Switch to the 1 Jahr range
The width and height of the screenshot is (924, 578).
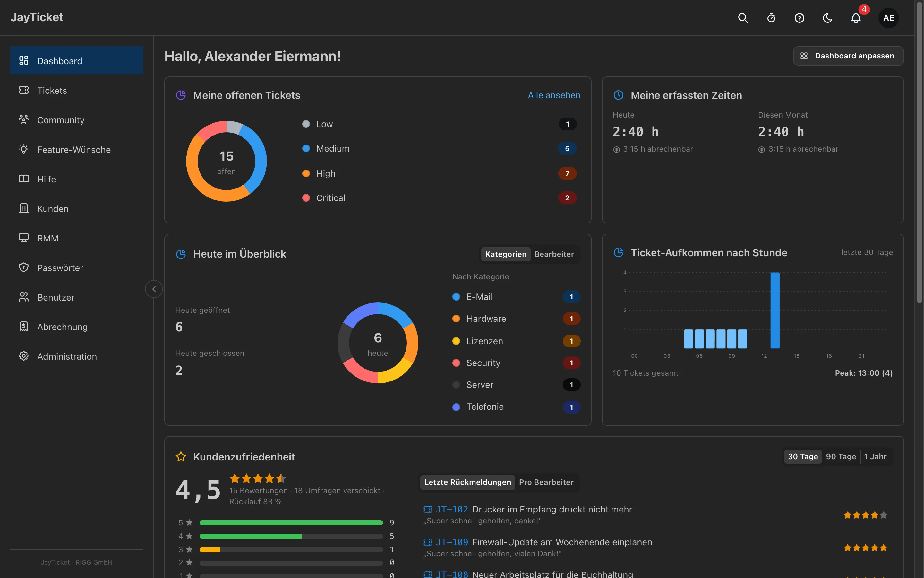(875, 456)
